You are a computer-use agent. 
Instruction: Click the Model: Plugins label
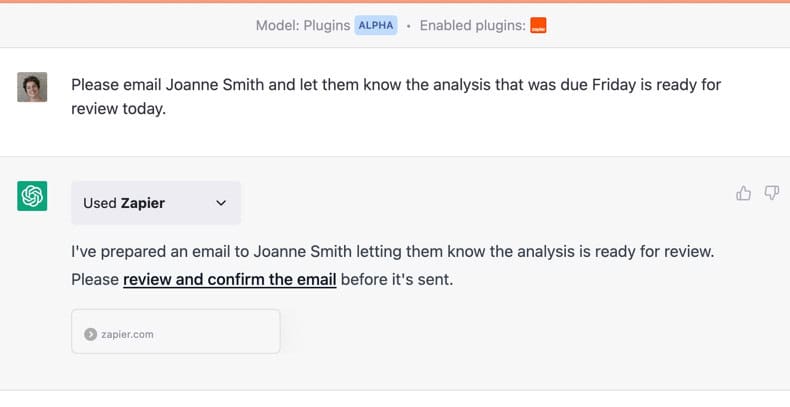(303, 25)
